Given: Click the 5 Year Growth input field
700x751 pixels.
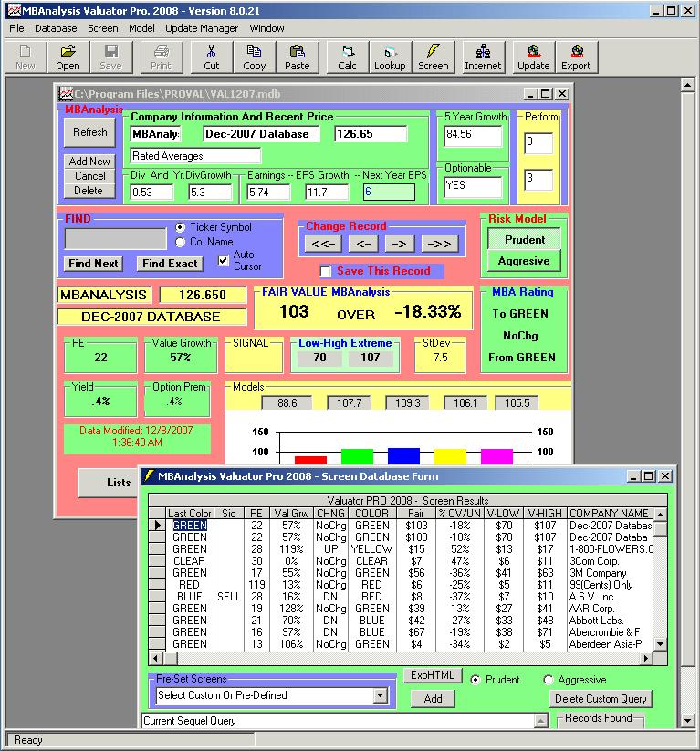Looking at the screenshot, I should [x=473, y=136].
